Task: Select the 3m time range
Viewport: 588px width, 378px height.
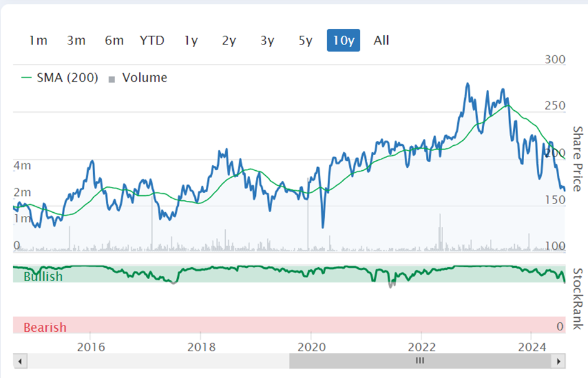Action: [76, 40]
